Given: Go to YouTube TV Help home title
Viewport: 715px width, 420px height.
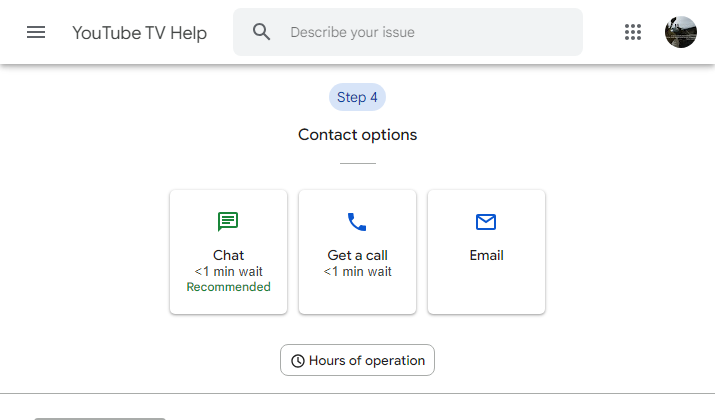Looking at the screenshot, I should [x=140, y=33].
